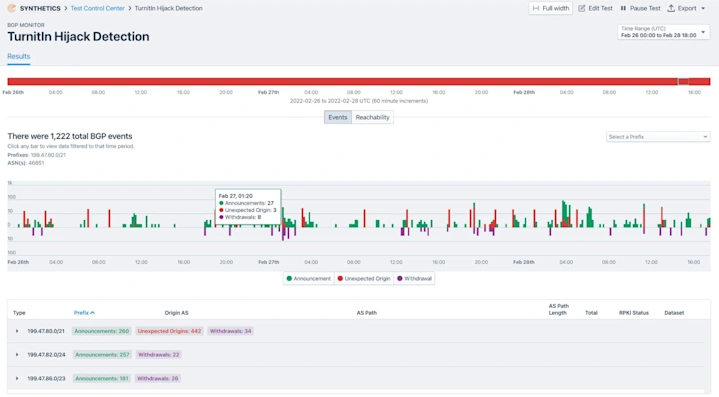Click the Feb 28th label on top timeline
Screen dimensions: 719x397
(x=524, y=92)
